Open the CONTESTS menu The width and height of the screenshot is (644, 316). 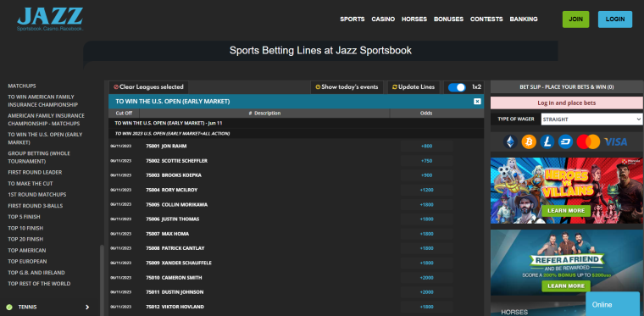486,19
